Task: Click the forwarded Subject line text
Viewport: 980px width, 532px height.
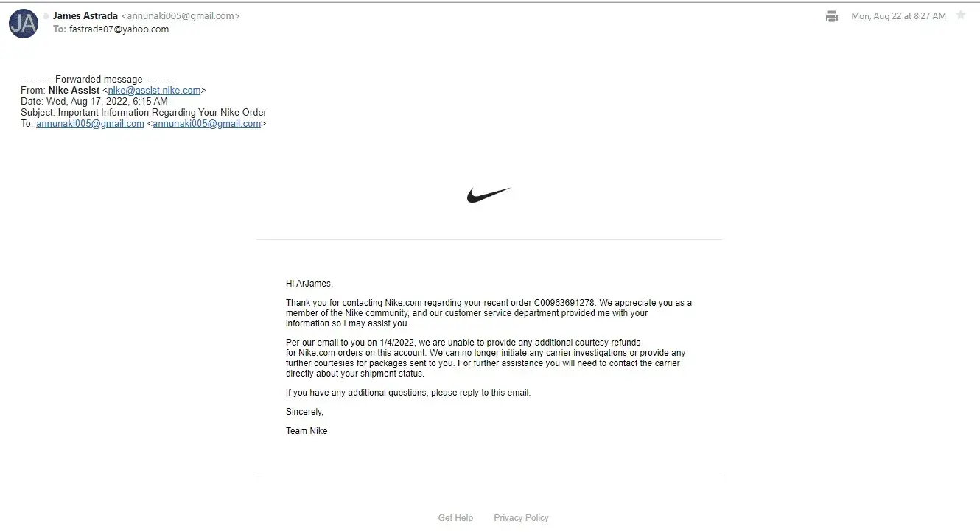Action: pos(162,113)
